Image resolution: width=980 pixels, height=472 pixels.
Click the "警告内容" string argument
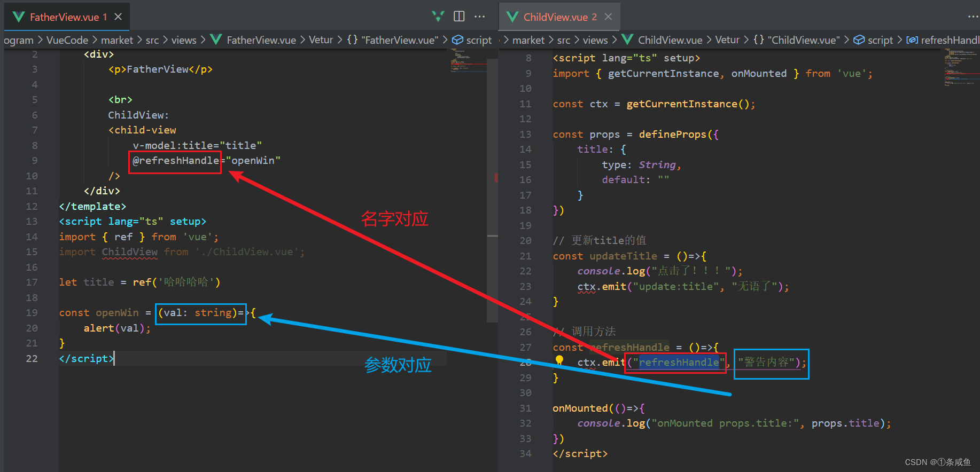(767, 362)
